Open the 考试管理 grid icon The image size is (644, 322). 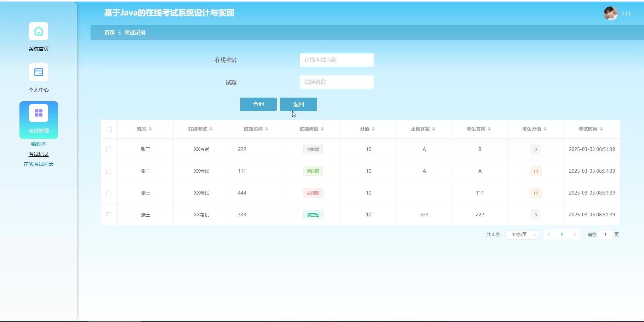click(x=39, y=113)
